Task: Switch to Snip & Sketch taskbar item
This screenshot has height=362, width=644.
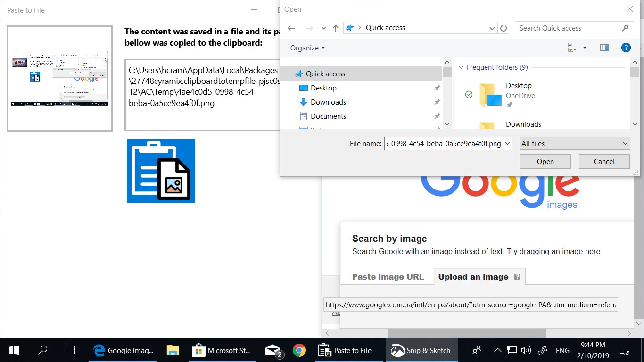Action: (x=421, y=350)
